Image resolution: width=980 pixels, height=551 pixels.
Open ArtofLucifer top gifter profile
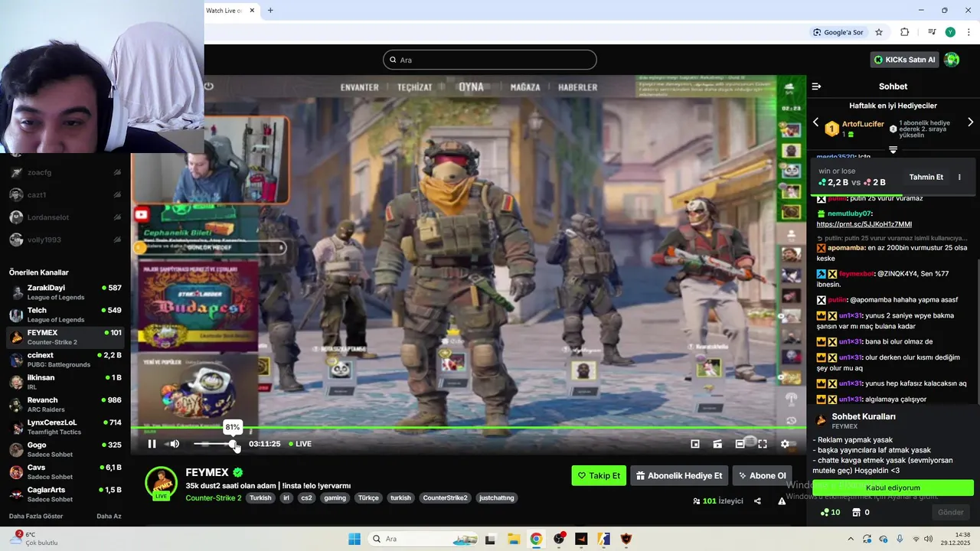pos(863,124)
